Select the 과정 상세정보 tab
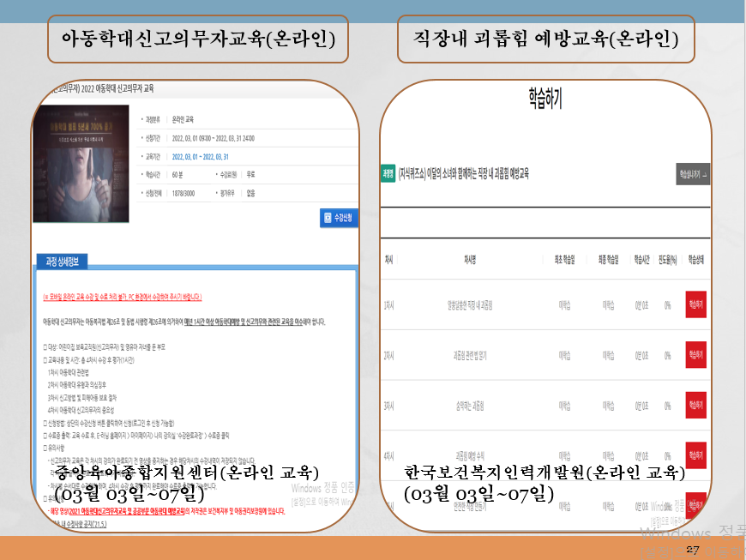Image resolution: width=746 pixels, height=560 pixels. click(62, 262)
